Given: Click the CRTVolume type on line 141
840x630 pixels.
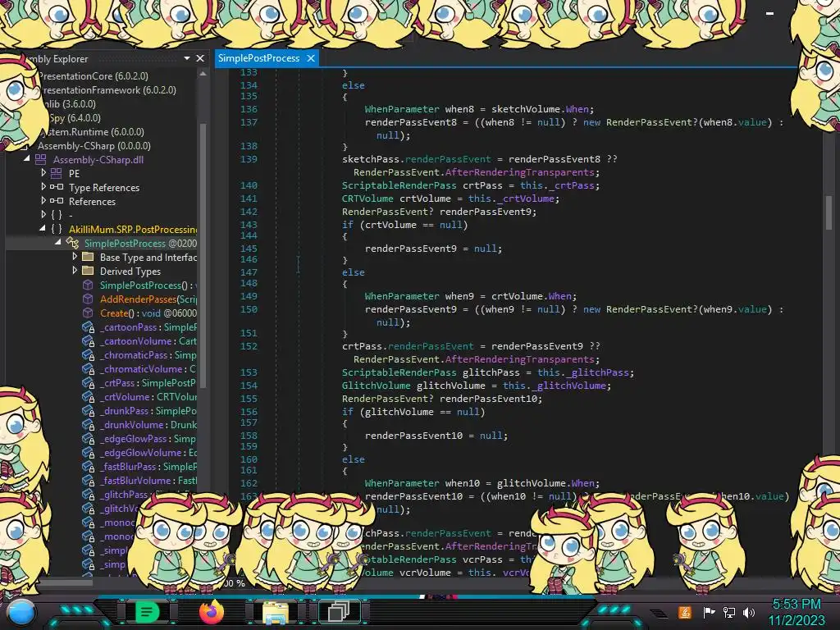Looking at the screenshot, I should (x=367, y=199).
